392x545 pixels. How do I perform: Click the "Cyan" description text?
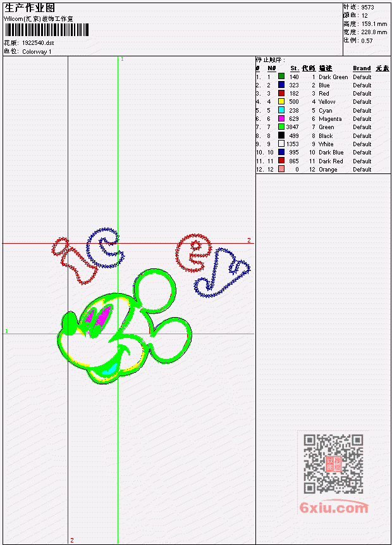click(326, 111)
